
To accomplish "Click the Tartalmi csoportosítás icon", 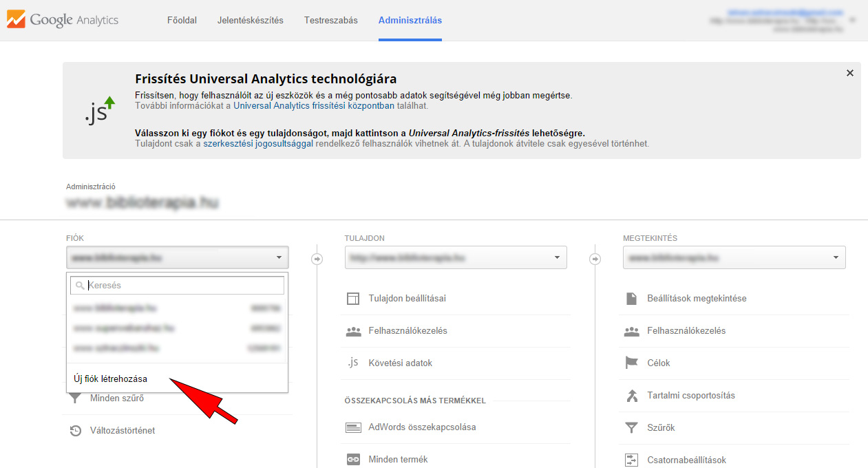I will [x=631, y=395].
